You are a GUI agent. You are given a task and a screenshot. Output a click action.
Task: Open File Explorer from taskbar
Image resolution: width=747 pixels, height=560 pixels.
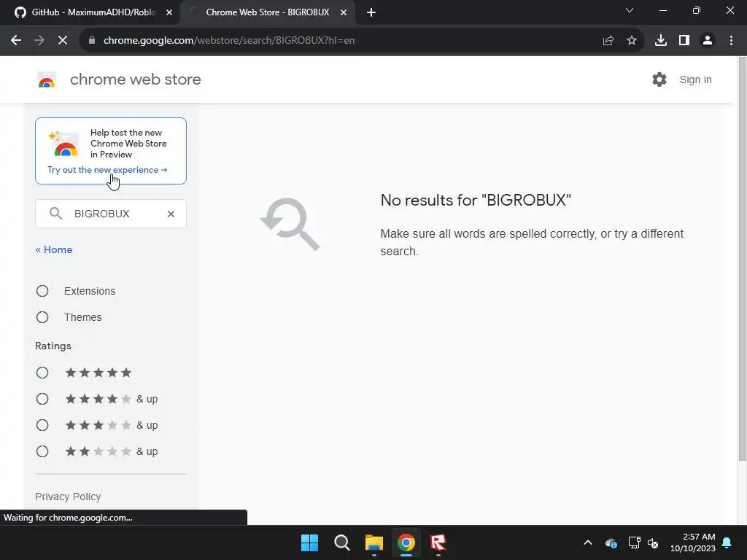point(374,542)
